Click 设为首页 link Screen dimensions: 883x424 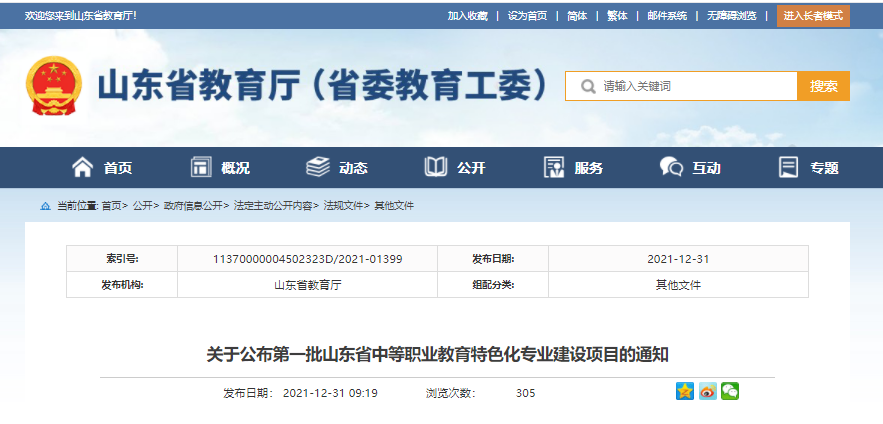tap(527, 16)
